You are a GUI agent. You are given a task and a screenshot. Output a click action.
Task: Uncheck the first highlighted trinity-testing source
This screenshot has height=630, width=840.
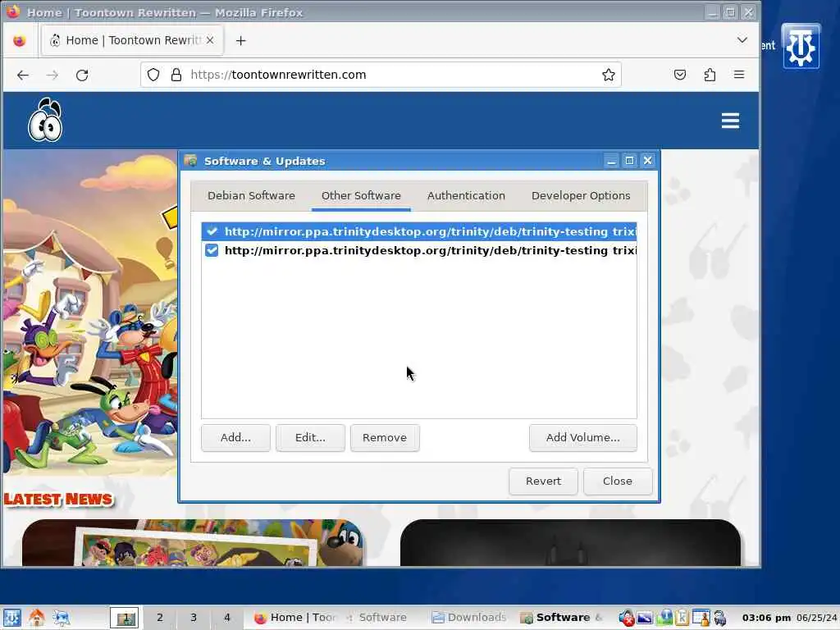coord(212,231)
